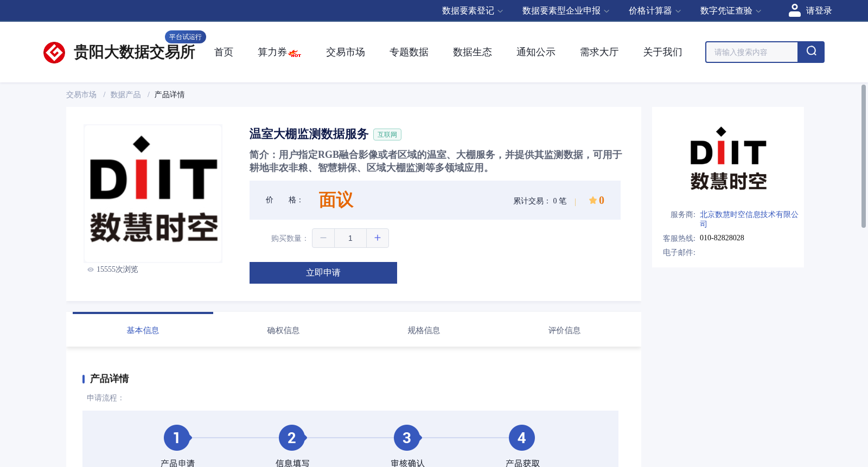This screenshot has width=868, height=467.
Task: Open the 算力券 menu item
Action: pyautogui.click(x=272, y=52)
